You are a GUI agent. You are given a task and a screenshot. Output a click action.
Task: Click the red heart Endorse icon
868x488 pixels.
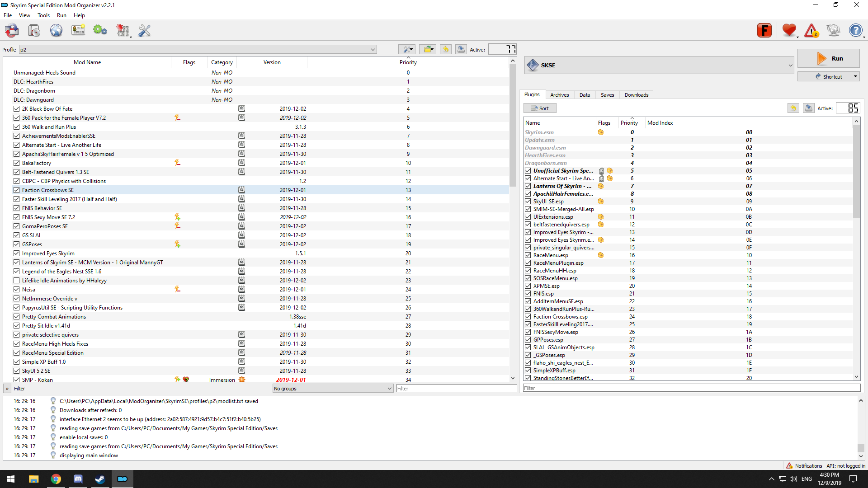tap(789, 30)
